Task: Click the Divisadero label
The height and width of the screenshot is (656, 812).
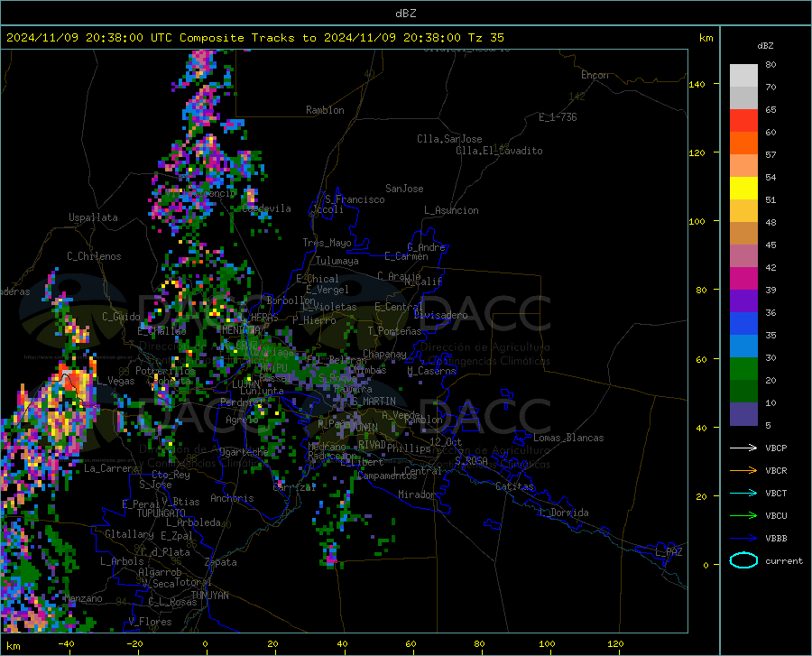Action: click(440, 315)
